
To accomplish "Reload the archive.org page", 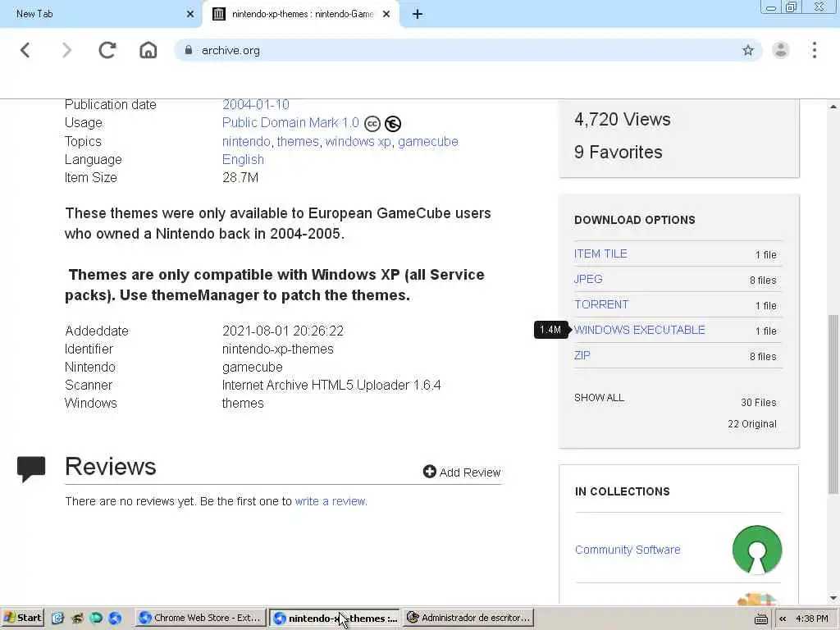I will point(107,50).
